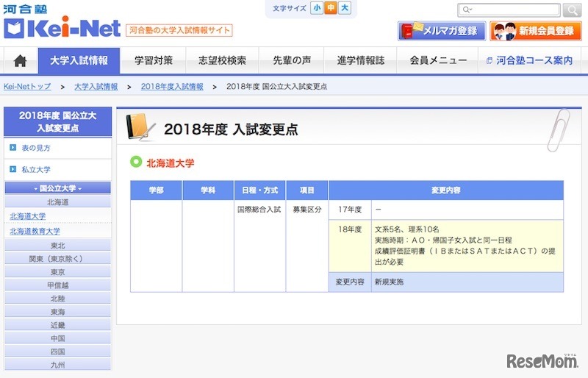Open the 進学情報誌 tab
Screen dimensions: 588x378
(360, 60)
